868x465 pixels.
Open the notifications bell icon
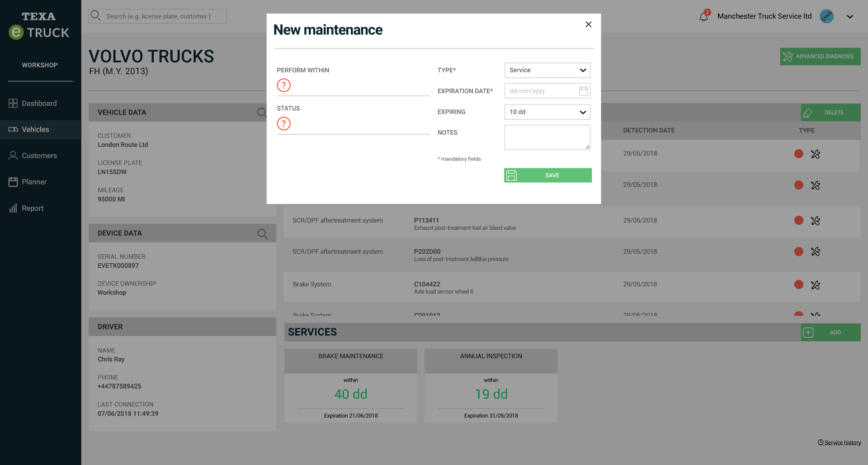703,16
